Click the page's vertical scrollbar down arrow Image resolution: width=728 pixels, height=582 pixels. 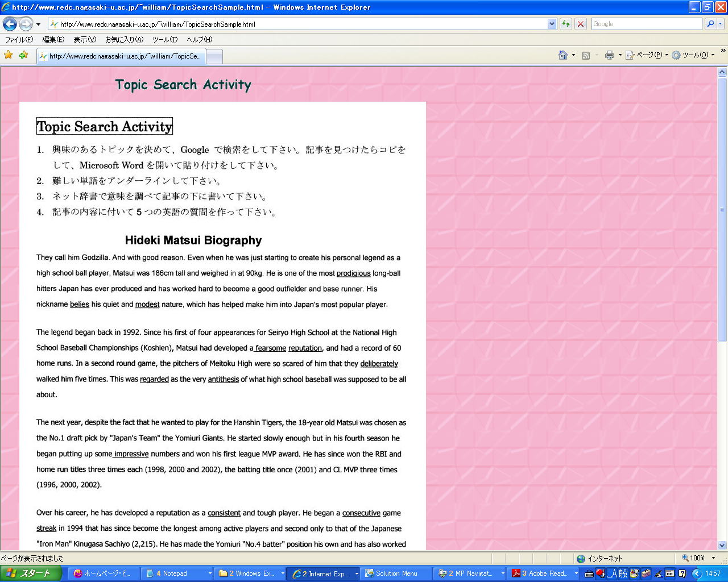pyautogui.click(x=722, y=545)
